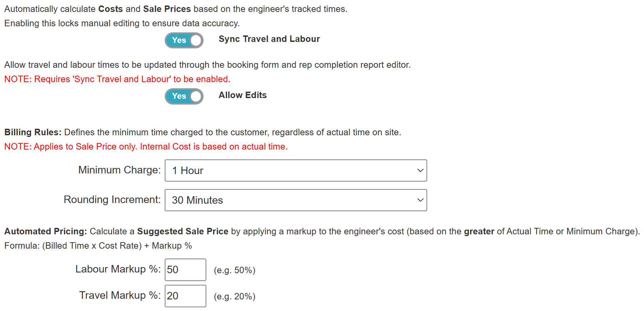
Task: Toggle the Allow Edits switch
Action: 184,96
